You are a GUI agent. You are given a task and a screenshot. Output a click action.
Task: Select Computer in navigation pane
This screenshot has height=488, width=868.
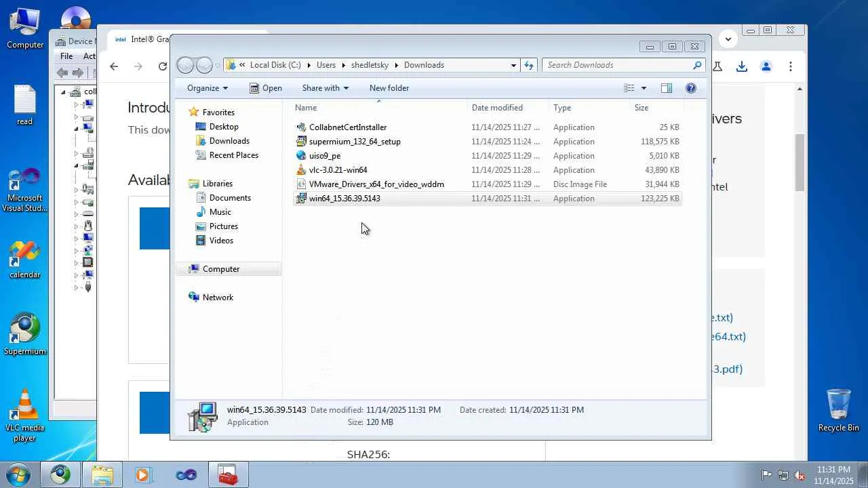pyautogui.click(x=228, y=269)
